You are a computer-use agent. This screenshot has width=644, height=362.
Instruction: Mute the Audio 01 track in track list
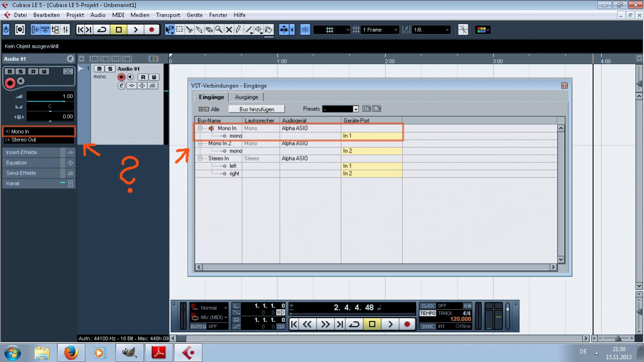tap(99, 69)
